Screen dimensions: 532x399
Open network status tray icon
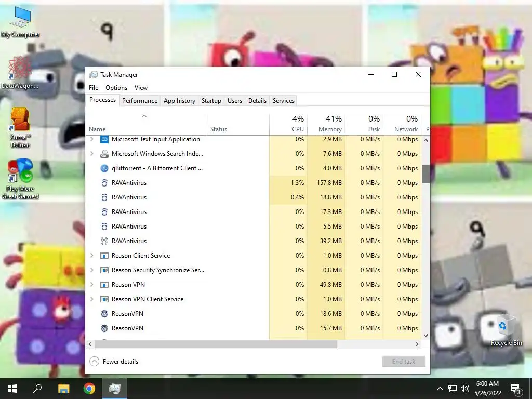(453, 389)
